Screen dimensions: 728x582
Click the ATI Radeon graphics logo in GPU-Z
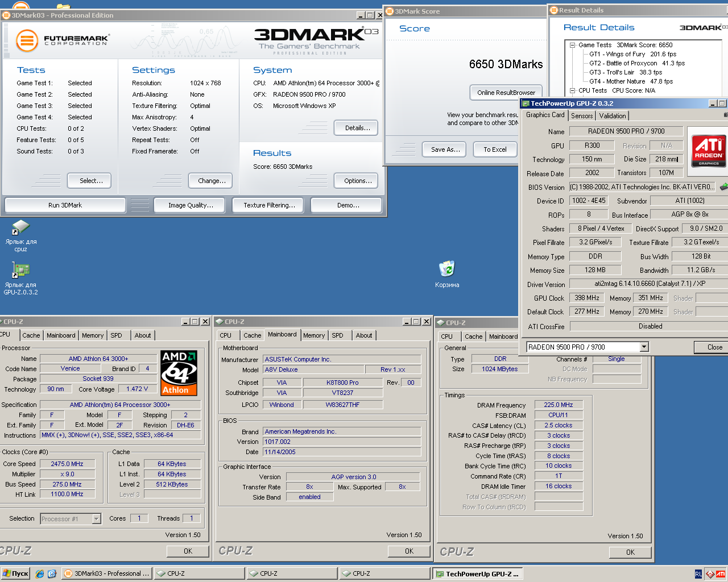tap(709, 151)
